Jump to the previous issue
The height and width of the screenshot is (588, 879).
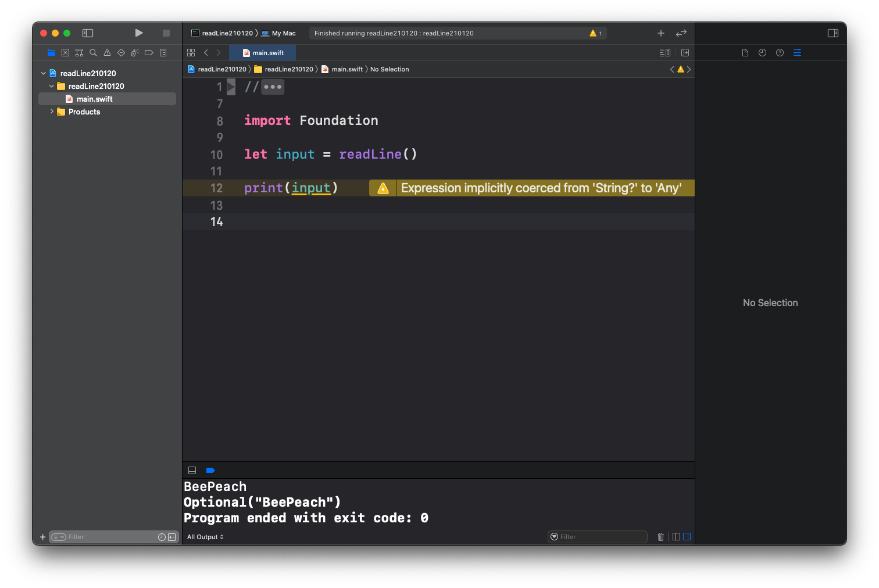click(672, 69)
